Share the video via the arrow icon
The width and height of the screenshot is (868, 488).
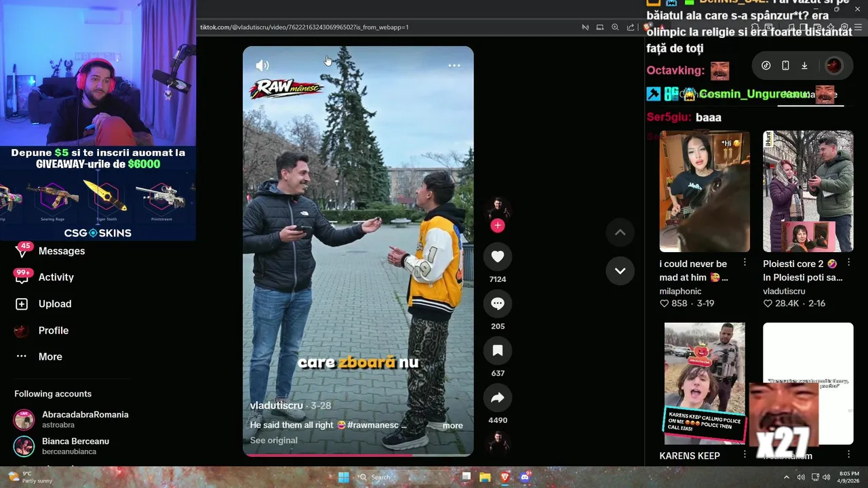click(498, 398)
